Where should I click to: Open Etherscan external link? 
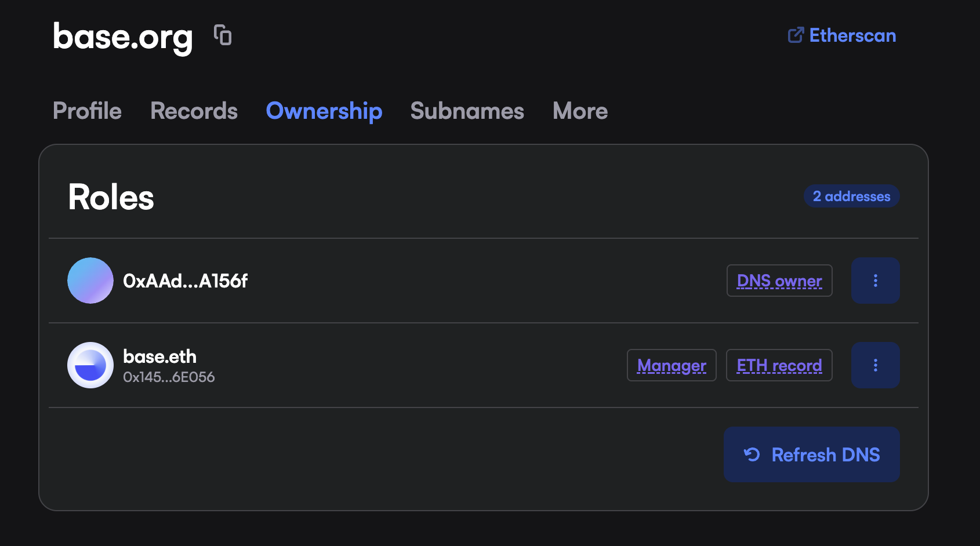(x=852, y=35)
